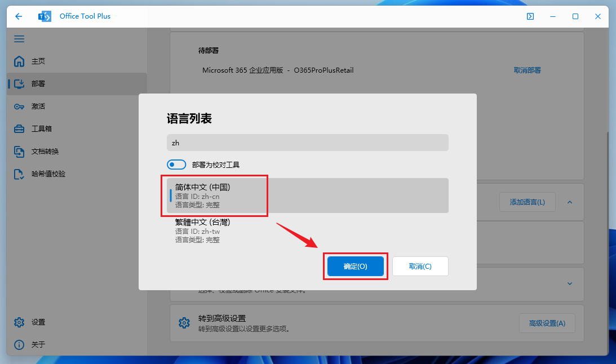
Task: Click the Microsoft 365 企业应用版 entry
Action: 278,70
